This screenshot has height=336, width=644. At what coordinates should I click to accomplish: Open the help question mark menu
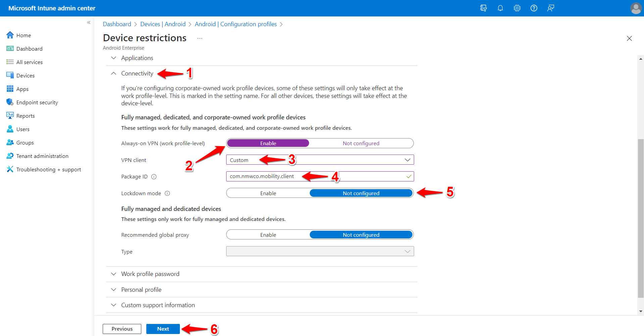pos(534,8)
